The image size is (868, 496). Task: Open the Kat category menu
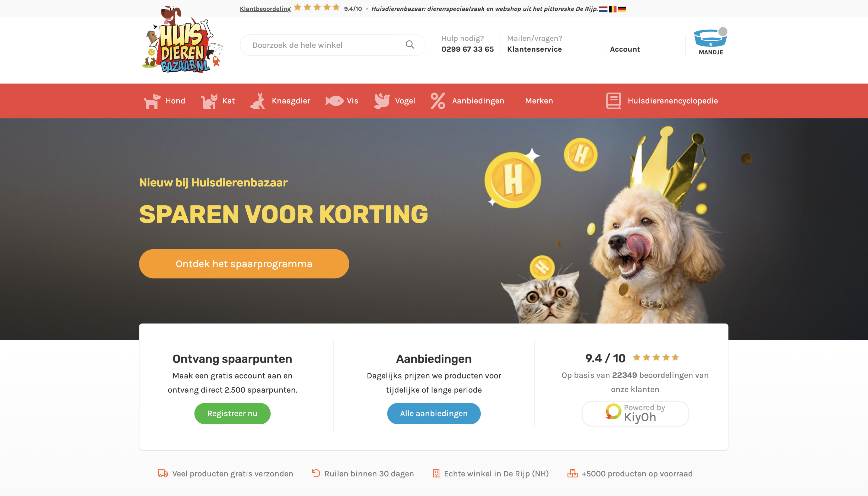218,101
